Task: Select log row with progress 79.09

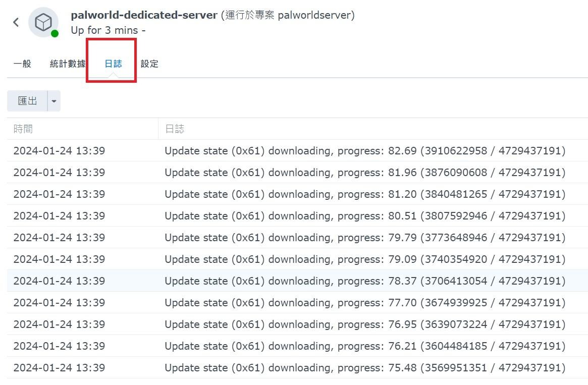Action: 297,259
